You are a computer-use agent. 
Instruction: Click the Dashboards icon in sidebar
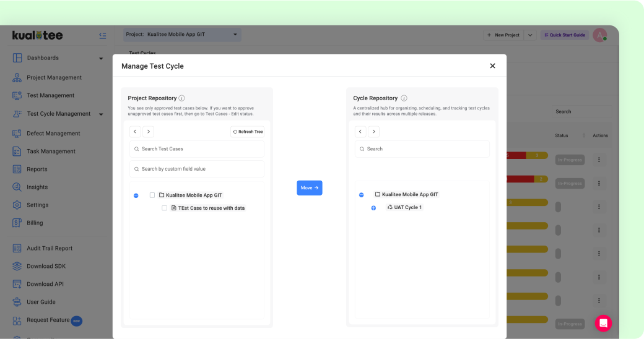coord(17,58)
